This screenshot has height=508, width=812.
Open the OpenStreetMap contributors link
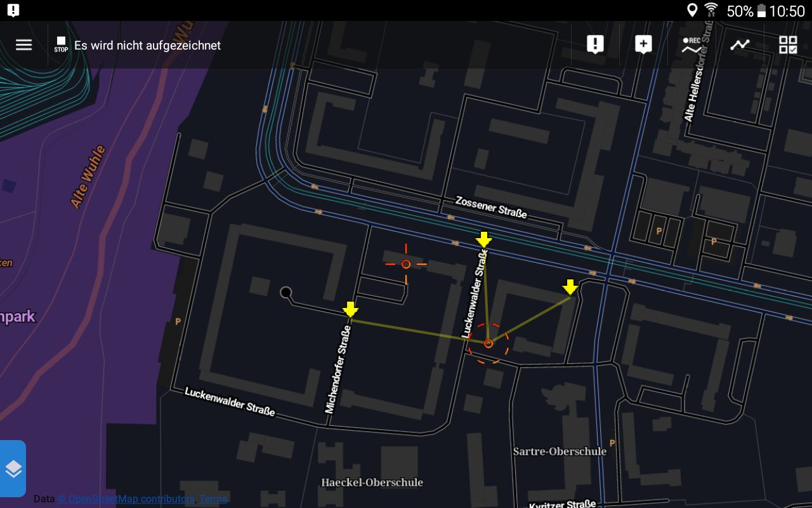(126, 499)
